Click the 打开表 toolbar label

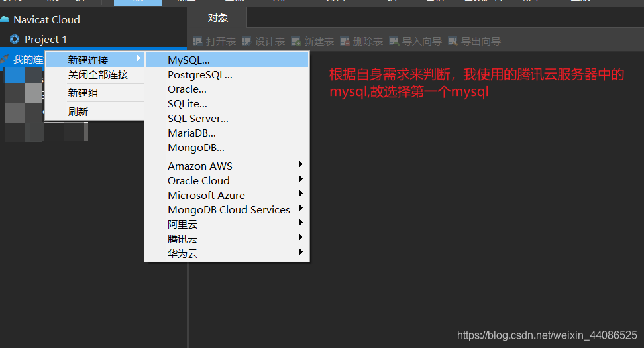221,42
